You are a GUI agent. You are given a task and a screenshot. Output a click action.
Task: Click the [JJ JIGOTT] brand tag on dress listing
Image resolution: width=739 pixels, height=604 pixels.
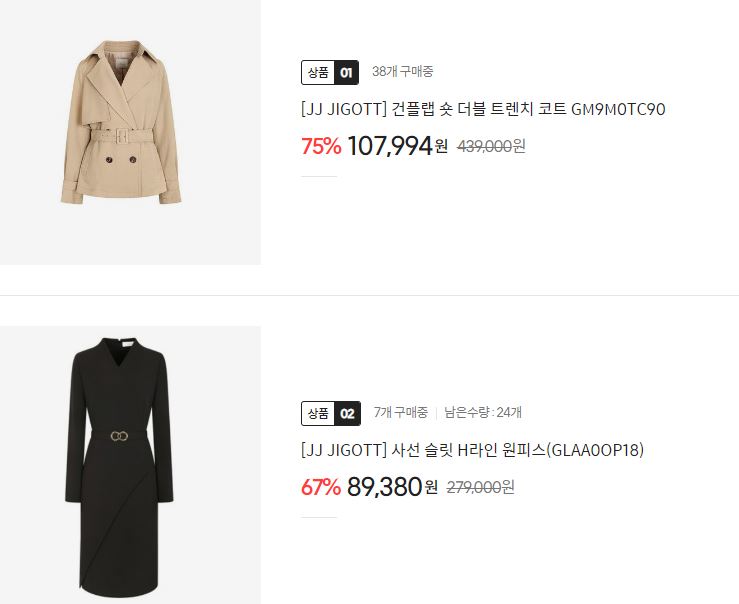[344, 450]
